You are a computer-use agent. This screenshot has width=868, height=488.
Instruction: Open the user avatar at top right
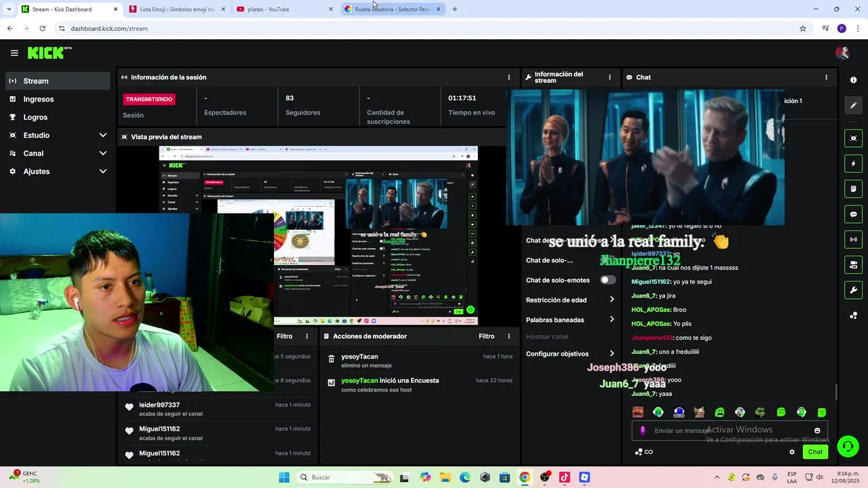click(x=842, y=53)
